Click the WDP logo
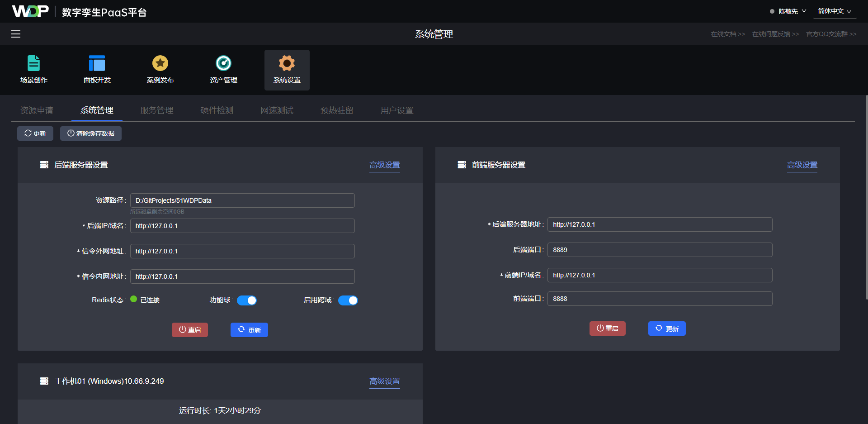The height and width of the screenshot is (424, 868). pyautogui.click(x=30, y=11)
